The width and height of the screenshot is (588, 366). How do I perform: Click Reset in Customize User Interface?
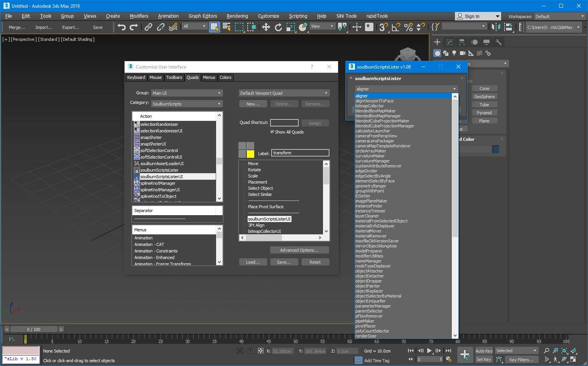coord(315,262)
